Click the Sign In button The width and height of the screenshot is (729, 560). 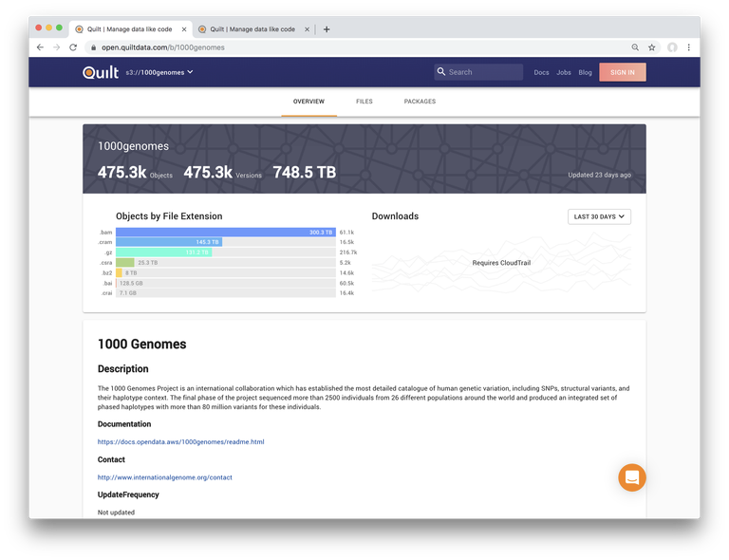622,72
